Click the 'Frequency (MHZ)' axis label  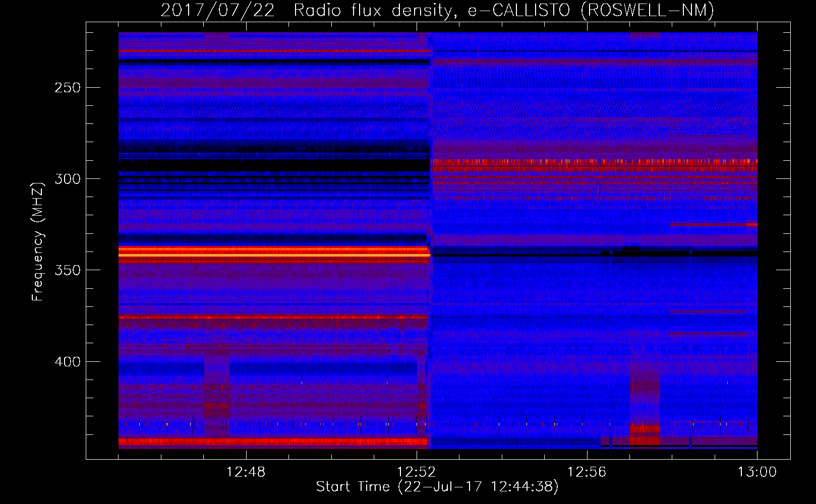[x=38, y=241]
